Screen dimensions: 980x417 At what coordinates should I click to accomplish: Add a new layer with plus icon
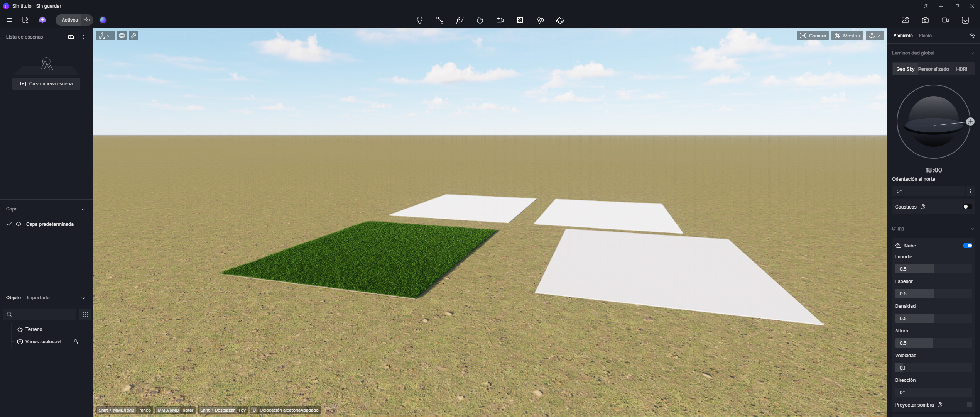[71, 209]
